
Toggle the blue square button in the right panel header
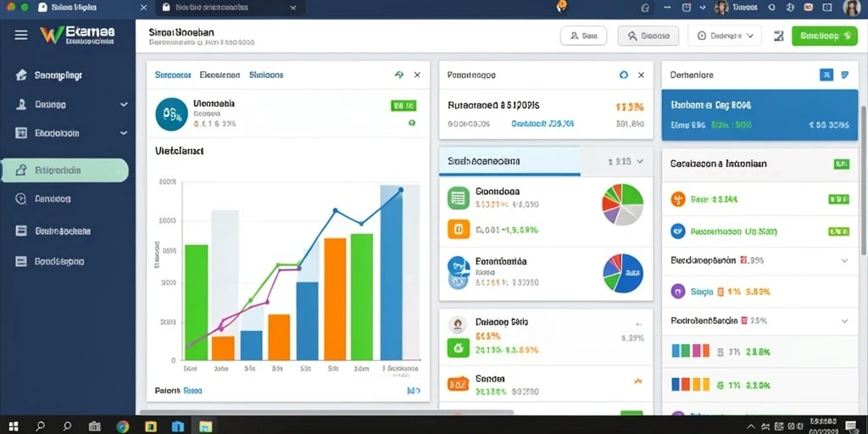pos(826,75)
